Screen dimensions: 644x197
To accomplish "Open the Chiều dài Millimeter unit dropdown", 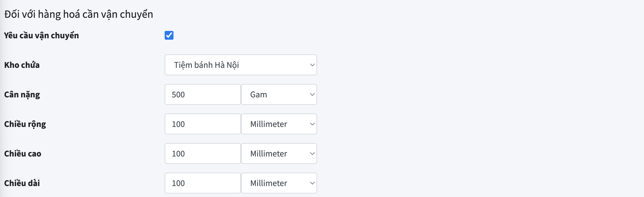I will (x=279, y=183).
